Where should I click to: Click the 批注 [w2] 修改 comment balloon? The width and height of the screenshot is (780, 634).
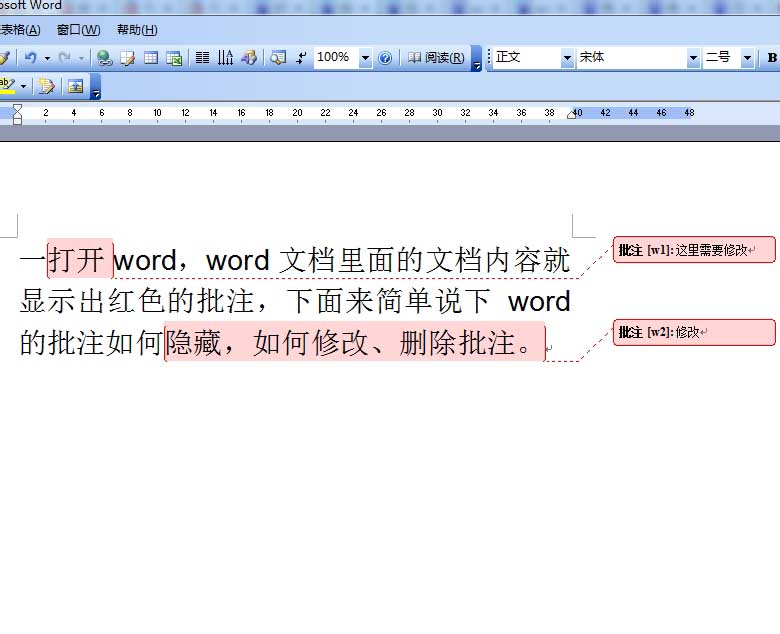click(694, 332)
